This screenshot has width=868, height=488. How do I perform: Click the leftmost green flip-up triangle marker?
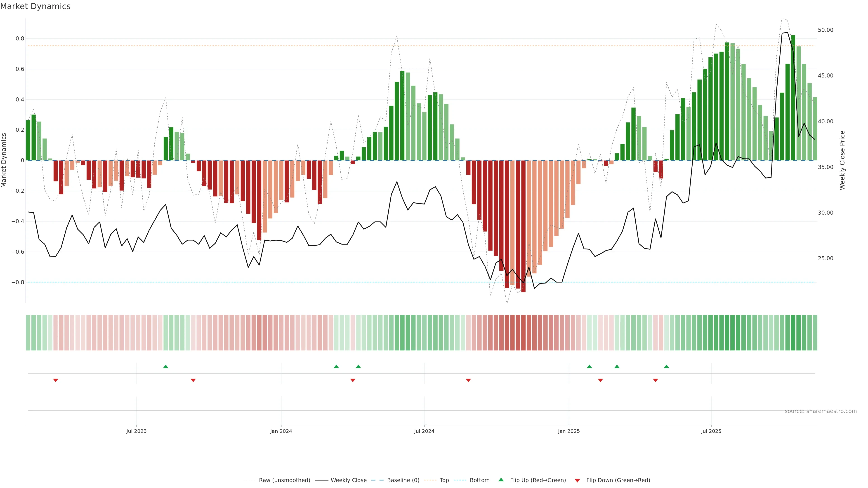(x=165, y=366)
